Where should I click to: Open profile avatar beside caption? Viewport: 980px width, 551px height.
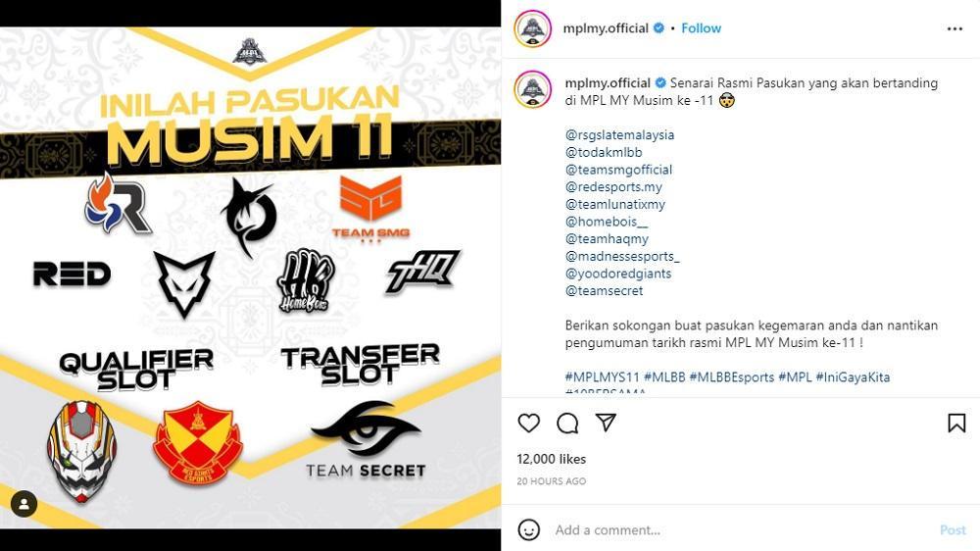(x=532, y=89)
